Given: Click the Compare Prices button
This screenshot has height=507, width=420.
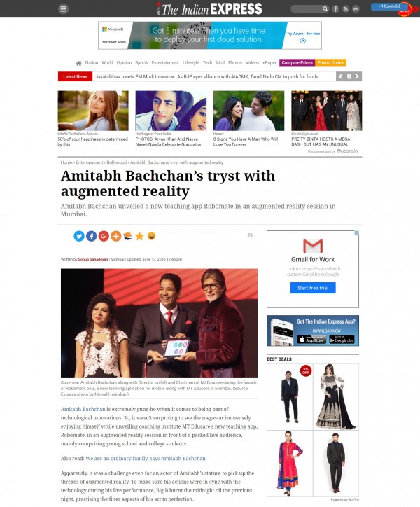Looking at the screenshot, I should tap(297, 63).
